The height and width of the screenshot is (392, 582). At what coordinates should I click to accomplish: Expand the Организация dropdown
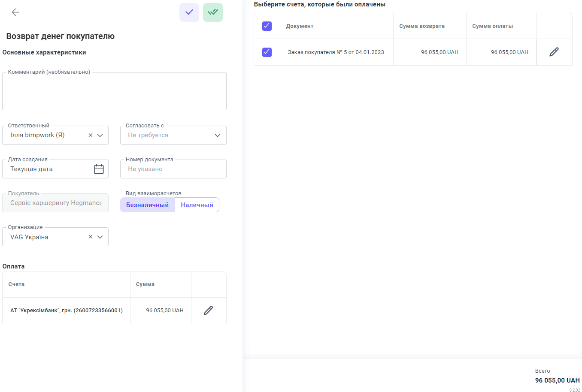click(100, 237)
